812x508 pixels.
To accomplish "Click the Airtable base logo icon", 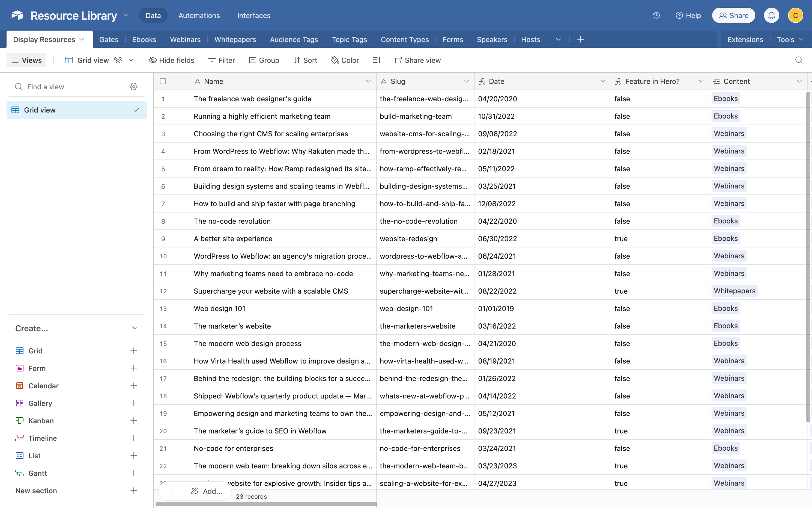I will pyautogui.click(x=17, y=15).
